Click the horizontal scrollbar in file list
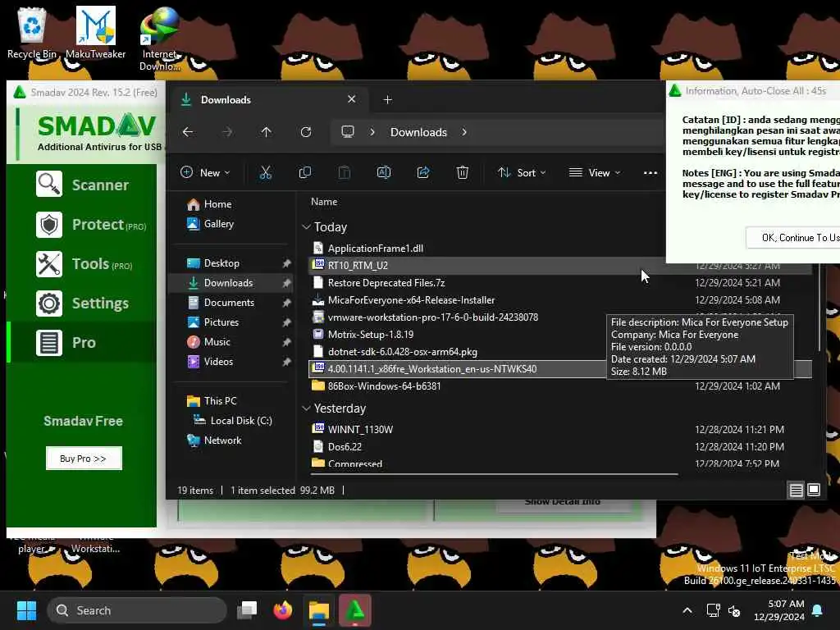840x630 pixels. click(494, 474)
